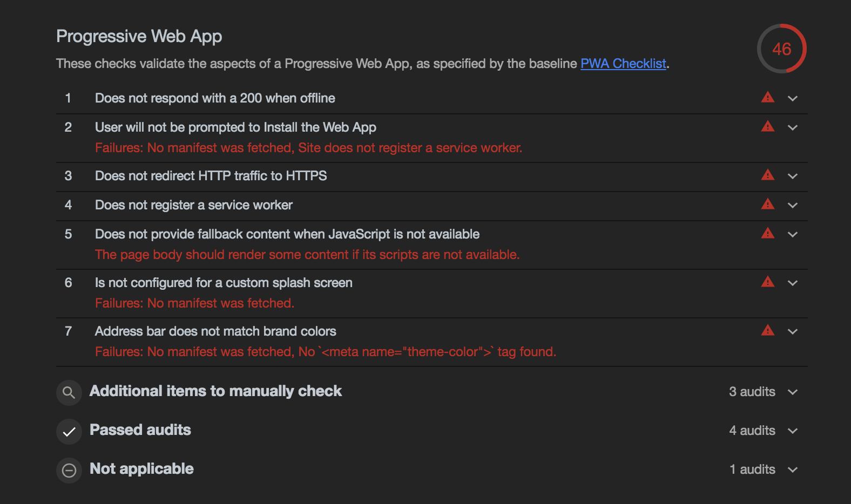Click the magnifier icon for manual check items
851x504 pixels.
click(69, 392)
